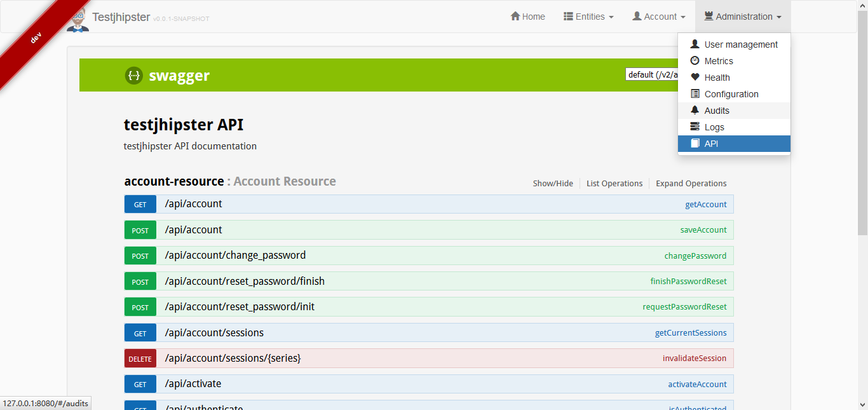This screenshot has width=868, height=410.
Task: Click the GET button for /api/account
Action: (140, 204)
